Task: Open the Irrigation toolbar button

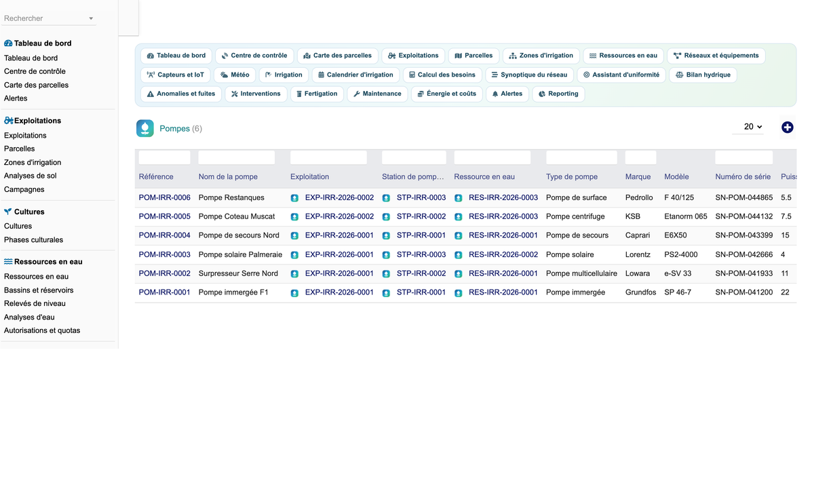Action: (x=284, y=75)
